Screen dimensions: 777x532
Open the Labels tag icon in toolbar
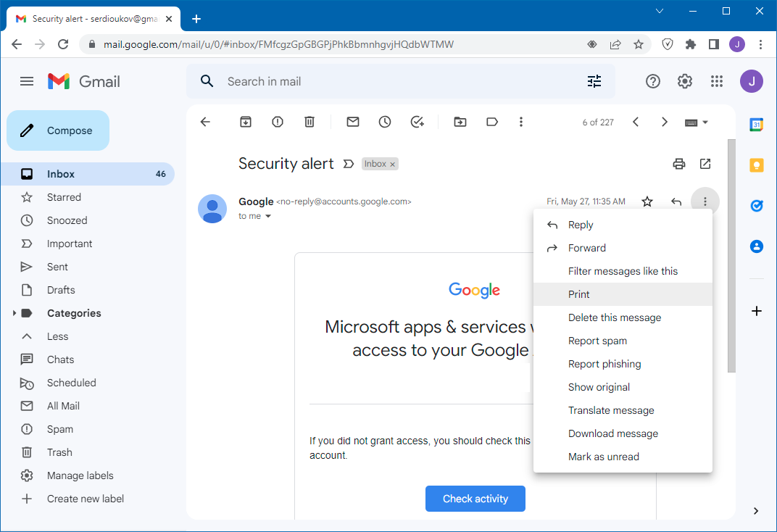point(492,122)
